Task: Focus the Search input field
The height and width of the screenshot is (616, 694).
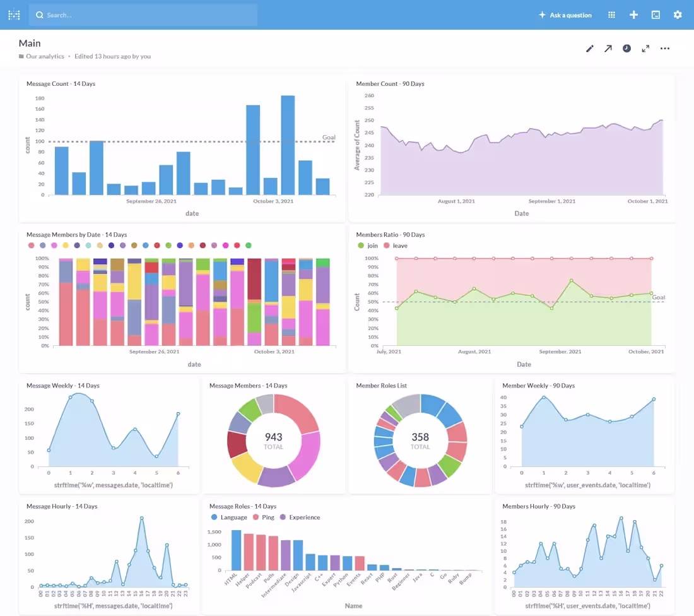Action: [x=143, y=15]
